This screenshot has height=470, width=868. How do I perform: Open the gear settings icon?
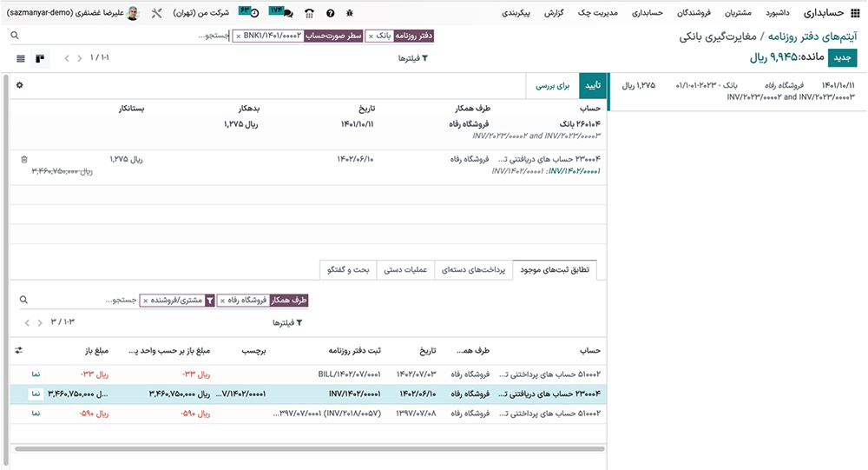(19, 85)
